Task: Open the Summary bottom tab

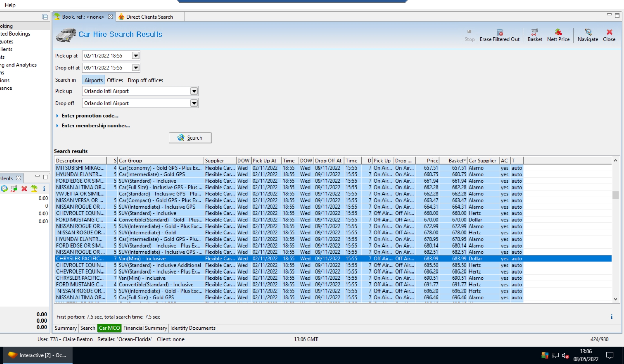Action: (x=66, y=328)
